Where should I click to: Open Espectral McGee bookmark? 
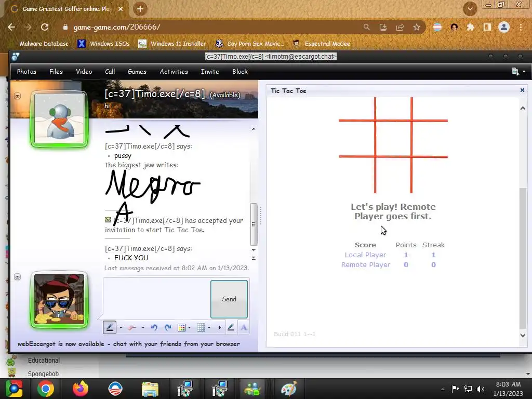click(321, 44)
